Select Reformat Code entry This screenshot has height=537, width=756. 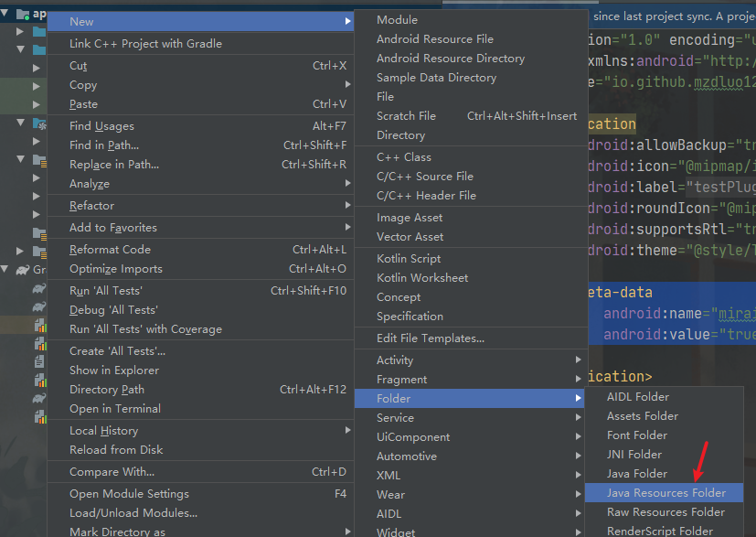point(109,250)
